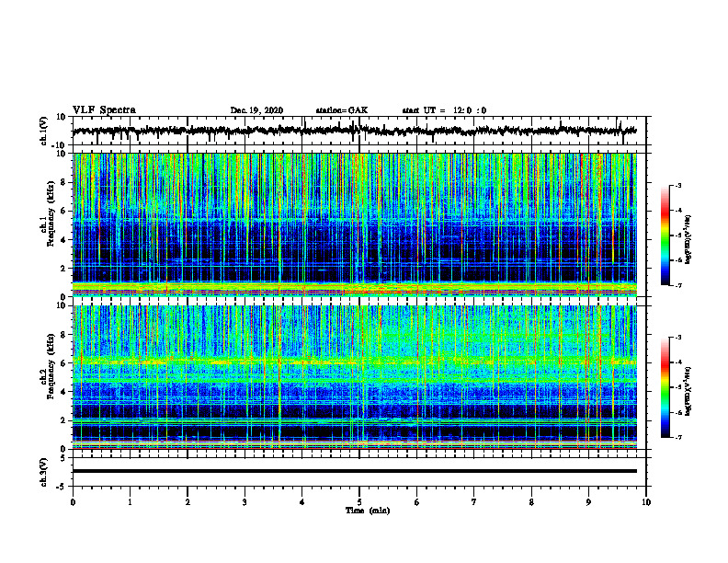Click the ch.2 "Frequency (kHz)" axis label
This screenshot has height=563, width=728.
pyautogui.click(x=51, y=366)
